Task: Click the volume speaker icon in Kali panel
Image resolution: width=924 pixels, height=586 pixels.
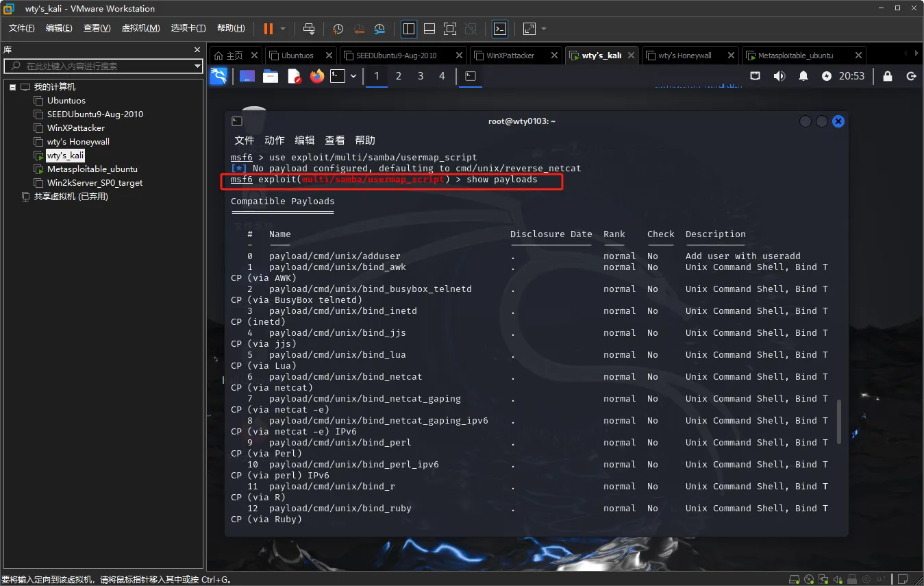Action: [x=779, y=76]
